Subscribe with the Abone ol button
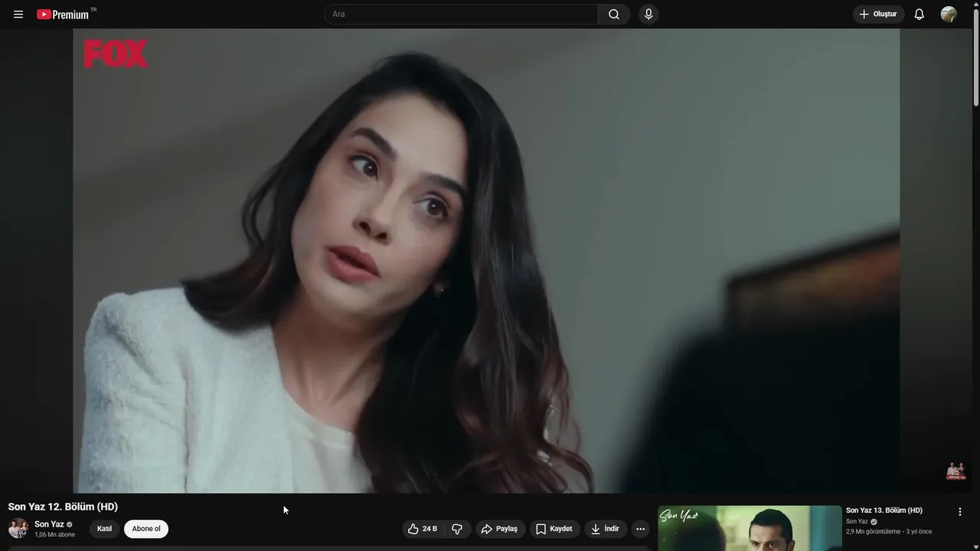The height and width of the screenshot is (551, 980). 146,529
